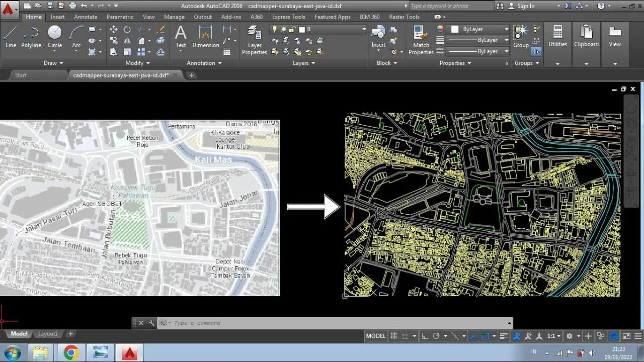This screenshot has width=644, height=362.
Task: Toggle group selection on/off
Action: [x=536, y=51]
